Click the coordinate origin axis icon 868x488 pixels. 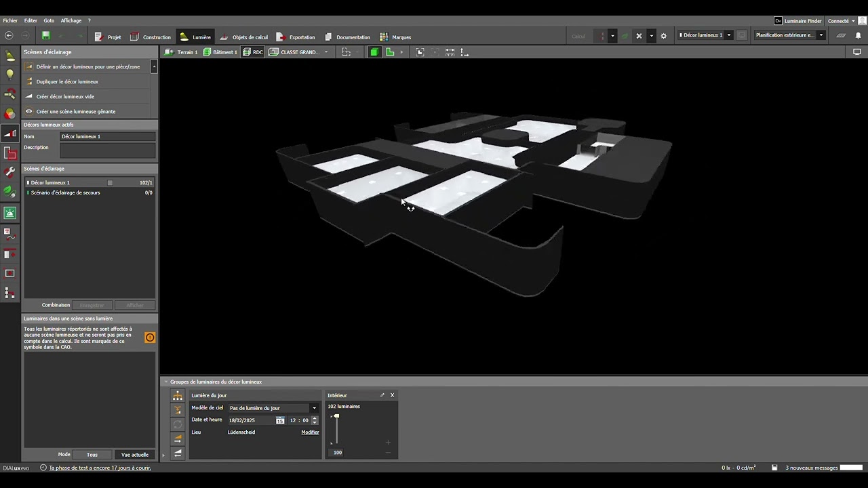coord(465,52)
